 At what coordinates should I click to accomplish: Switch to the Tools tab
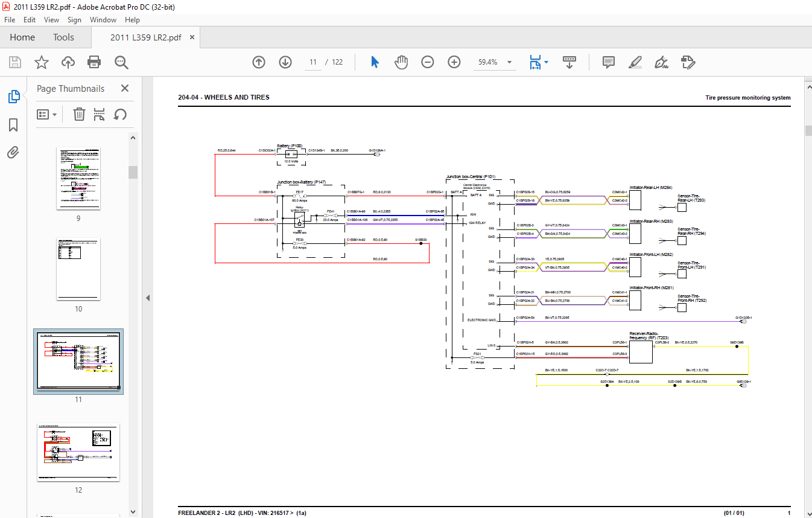63,37
